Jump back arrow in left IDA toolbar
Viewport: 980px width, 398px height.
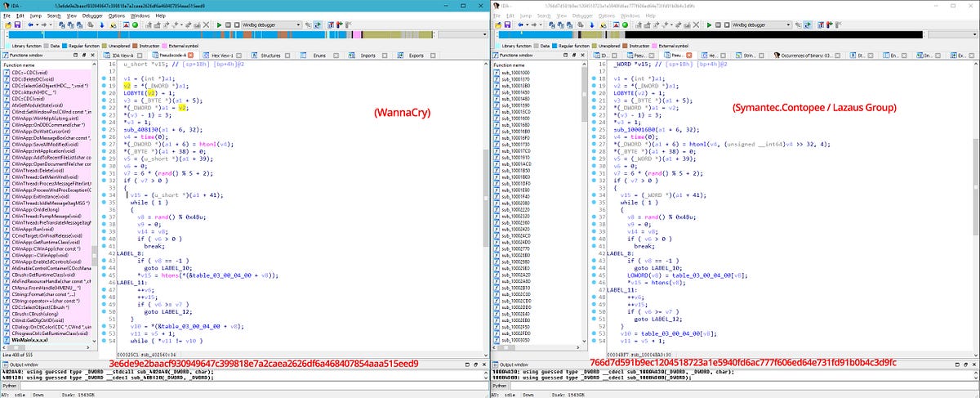pos(30,25)
